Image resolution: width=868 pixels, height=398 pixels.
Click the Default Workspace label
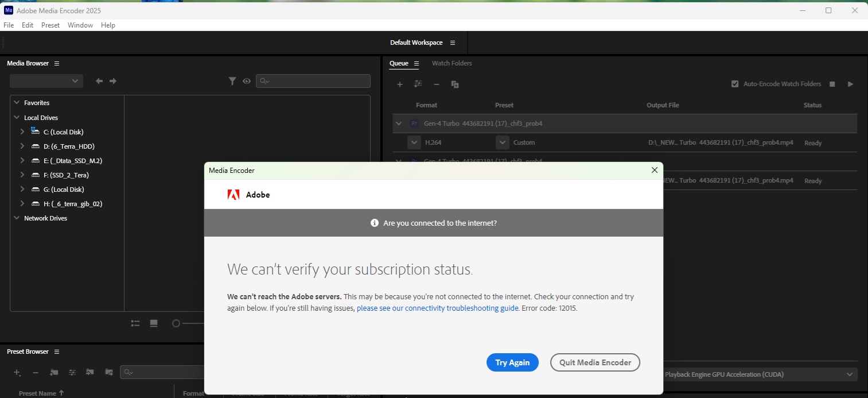pyautogui.click(x=417, y=42)
